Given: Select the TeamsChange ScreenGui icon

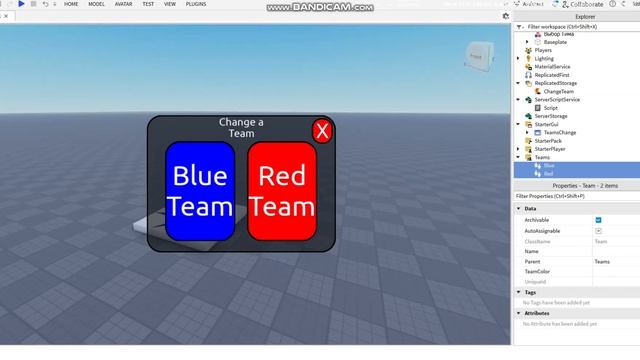Looking at the screenshot, I should click(538, 133).
